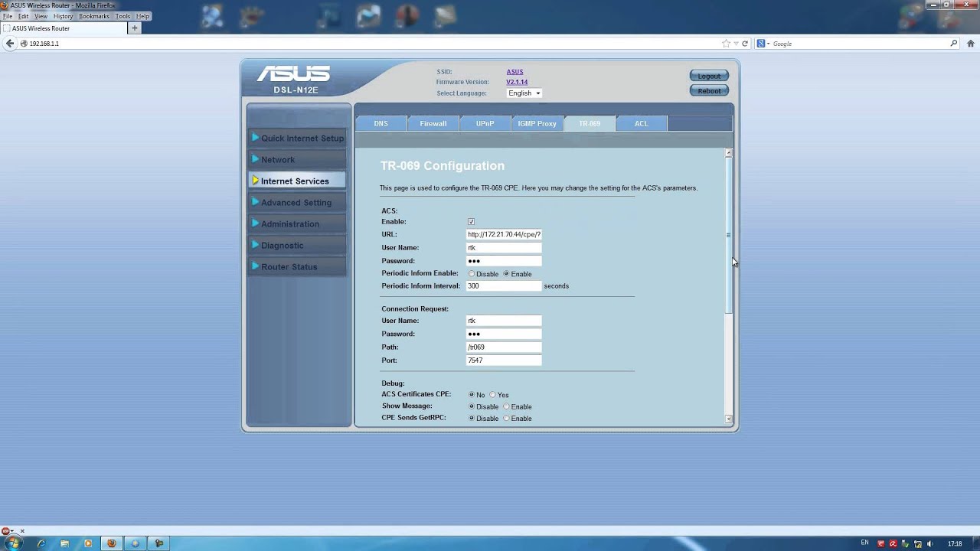Click the Firefox icon in title bar
The height and width of the screenshot is (551, 980).
tap(5, 5)
